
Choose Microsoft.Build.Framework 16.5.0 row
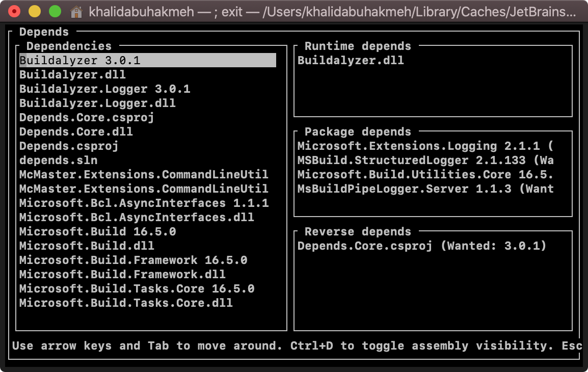click(133, 260)
